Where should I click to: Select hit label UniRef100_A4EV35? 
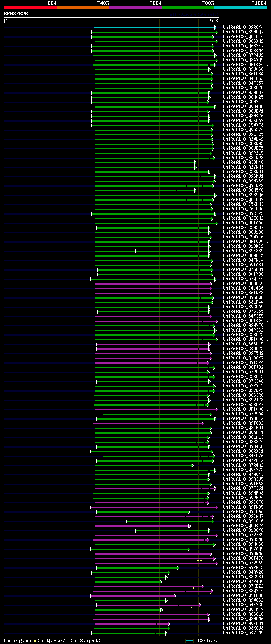pos(243,605)
